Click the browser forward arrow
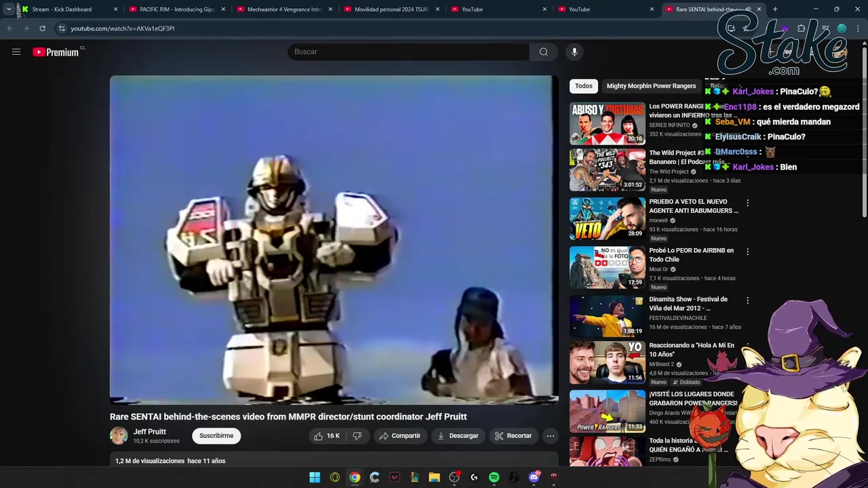This screenshot has height=488, width=868. pos(26,28)
